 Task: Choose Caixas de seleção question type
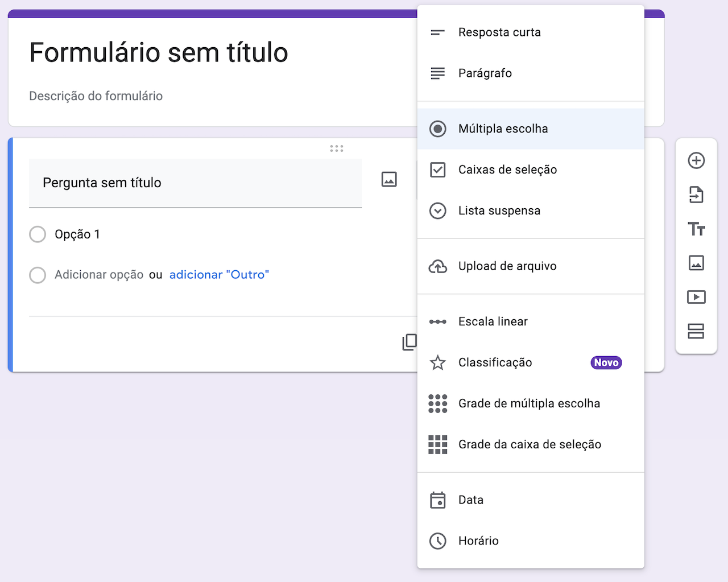pos(507,170)
